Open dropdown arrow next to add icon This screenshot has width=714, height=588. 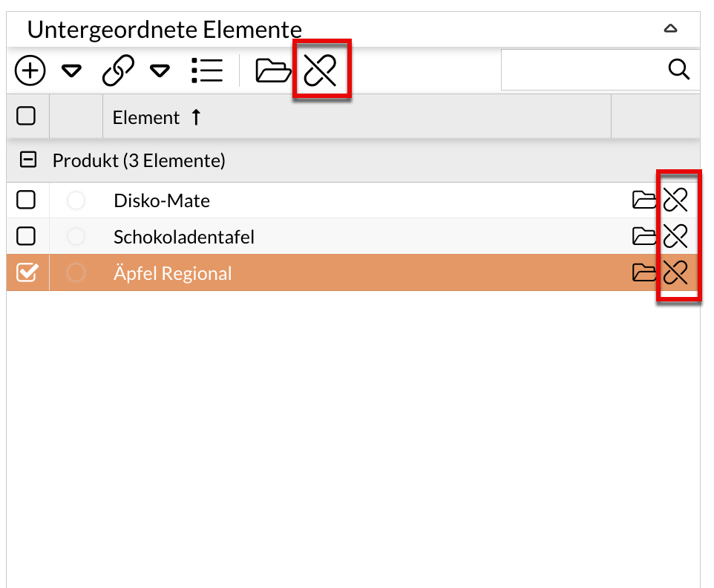click(x=71, y=71)
